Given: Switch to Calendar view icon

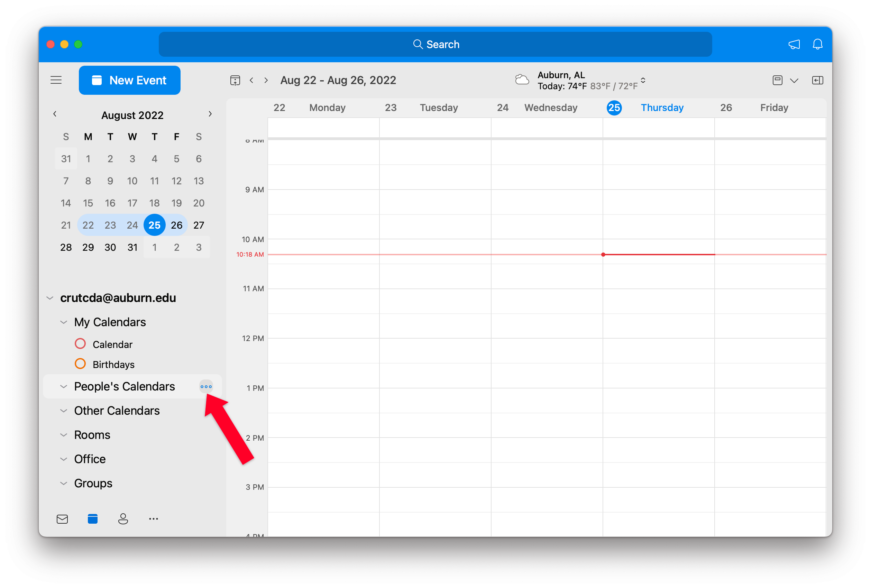Looking at the screenshot, I should tap(93, 519).
